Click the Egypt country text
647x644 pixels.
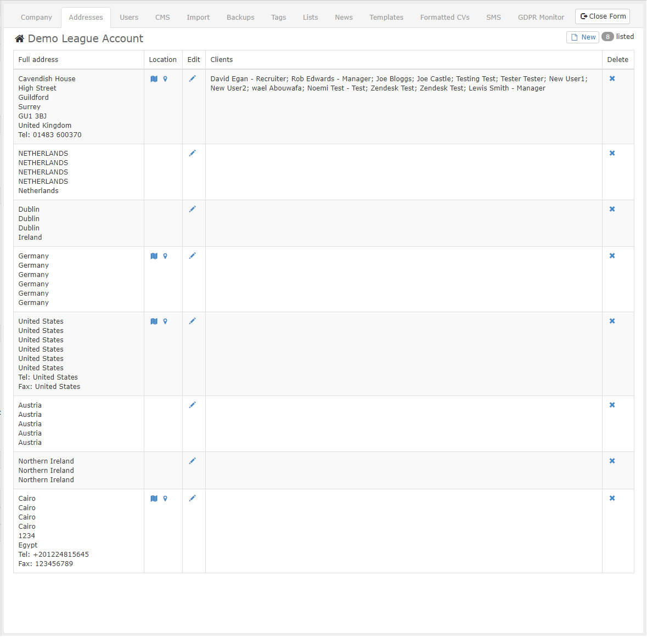pyautogui.click(x=28, y=545)
